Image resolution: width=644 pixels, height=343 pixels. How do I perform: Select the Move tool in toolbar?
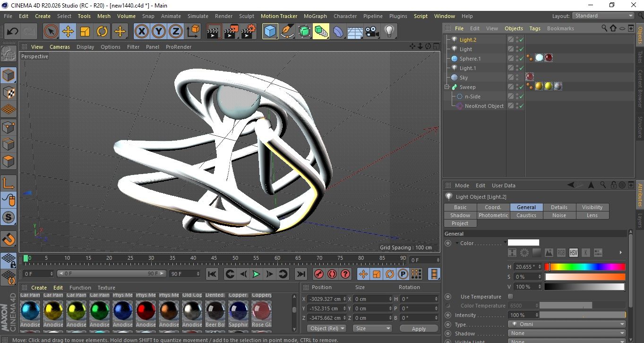(x=68, y=32)
